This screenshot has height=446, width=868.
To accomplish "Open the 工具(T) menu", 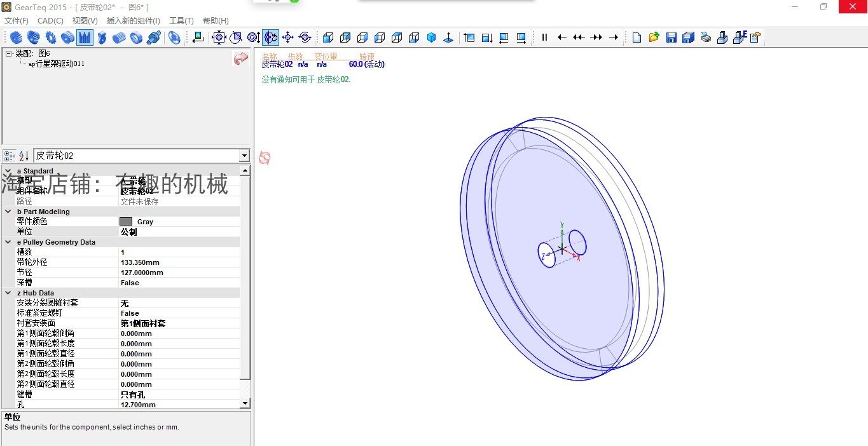I will click(181, 20).
